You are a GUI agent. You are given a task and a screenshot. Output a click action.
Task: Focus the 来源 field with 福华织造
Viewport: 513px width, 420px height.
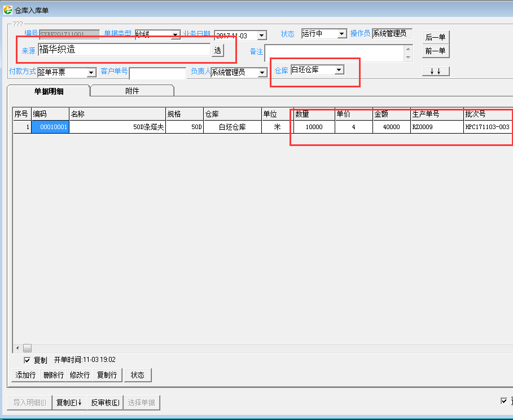pyautogui.click(x=124, y=50)
